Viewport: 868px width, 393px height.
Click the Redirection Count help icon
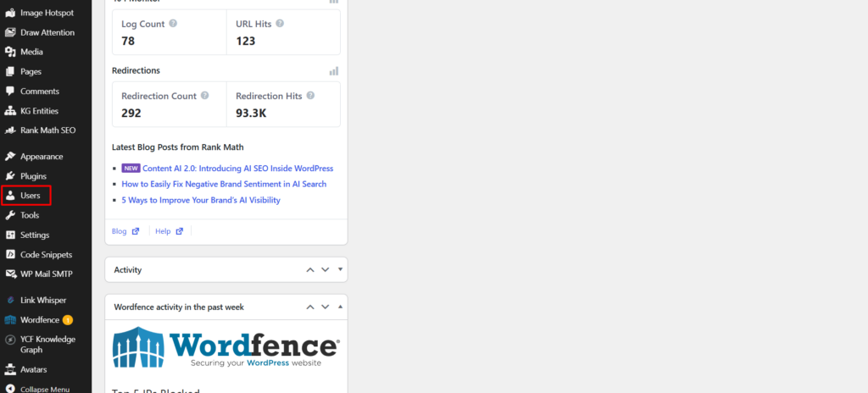205,95
